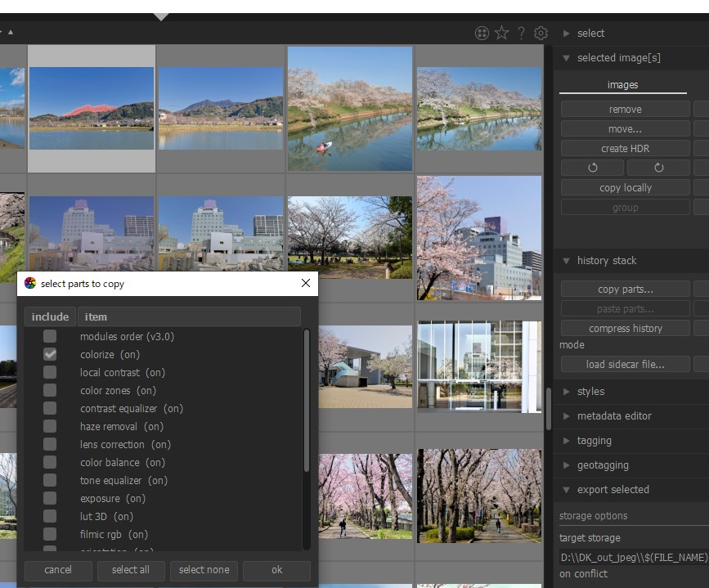Expand the metadata editor module
This screenshot has height=588, width=709.
(613, 416)
